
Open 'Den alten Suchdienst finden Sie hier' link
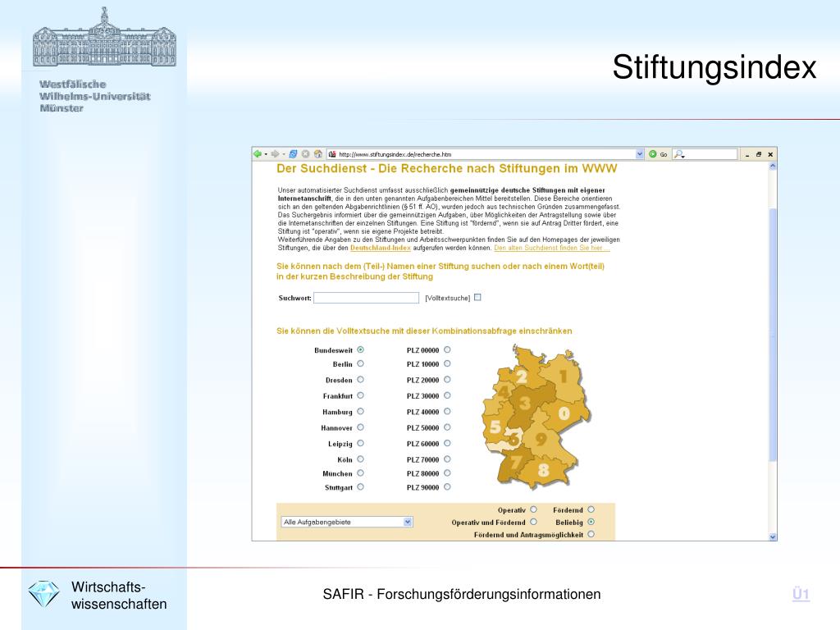click(552, 248)
